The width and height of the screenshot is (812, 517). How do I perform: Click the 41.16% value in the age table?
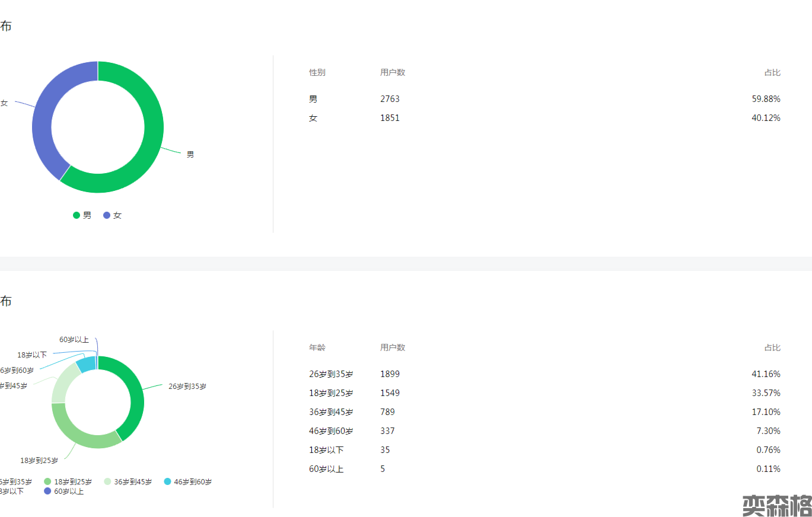coord(765,374)
